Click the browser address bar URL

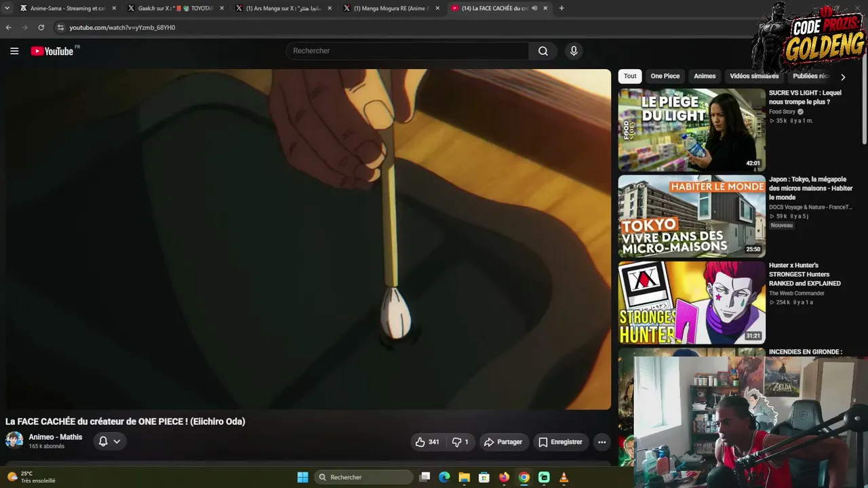[122, 27]
